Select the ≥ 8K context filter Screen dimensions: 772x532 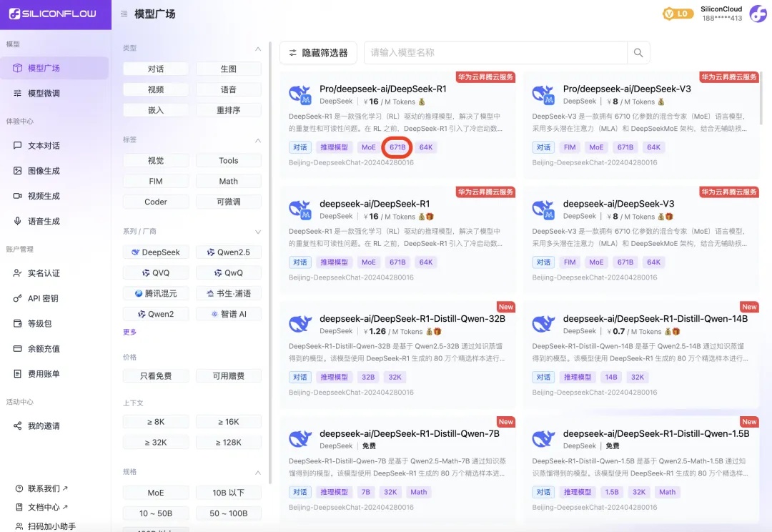[156, 422]
